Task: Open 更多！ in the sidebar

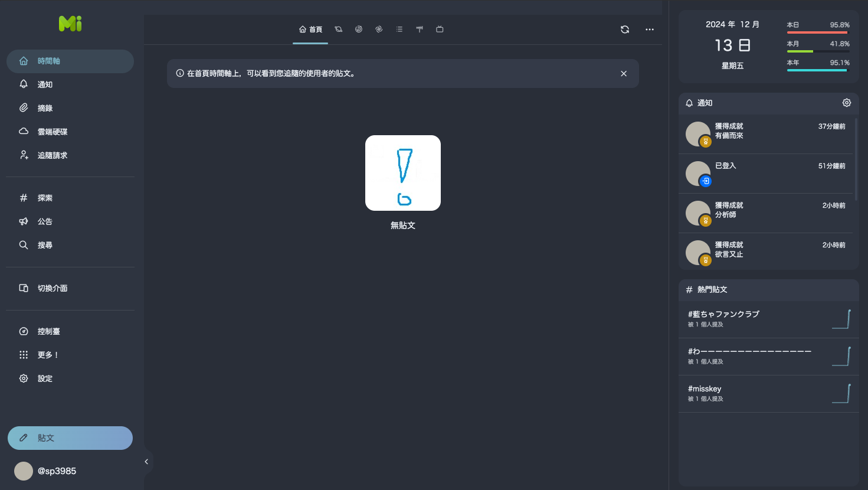Action: click(x=48, y=355)
